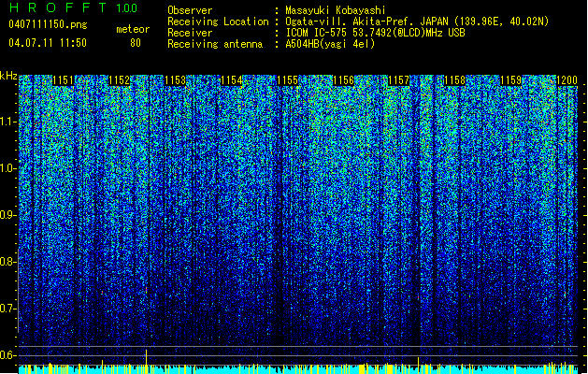Click the 0.9 kHz axis label
The height and width of the screenshot is (374, 588).
[x=7, y=215]
